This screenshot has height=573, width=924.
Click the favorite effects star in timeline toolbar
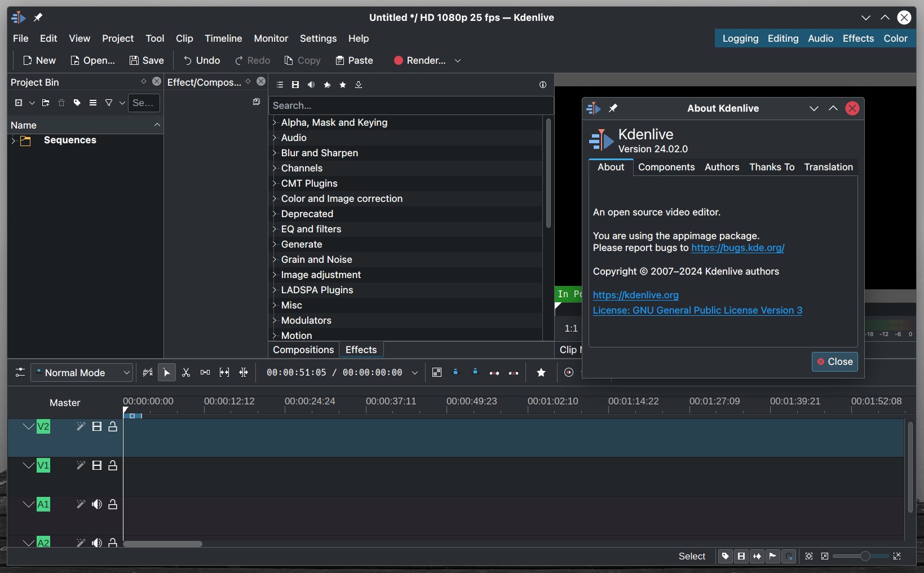[x=541, y=372]
